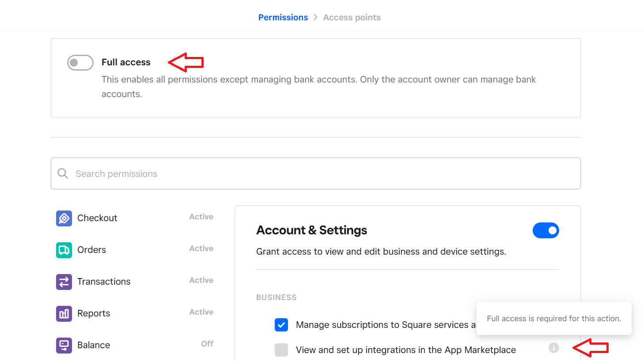Screen dimensions: 644x361
Task: Click the Reports bar chart icon
Action: pyautogui.click(x=64, y=313)
